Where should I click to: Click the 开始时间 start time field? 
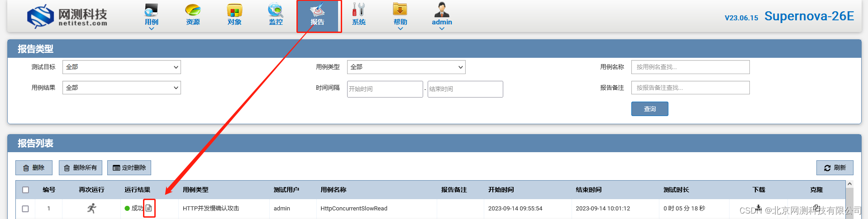pos(385,89)
